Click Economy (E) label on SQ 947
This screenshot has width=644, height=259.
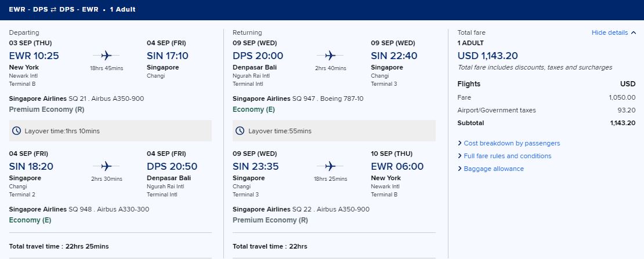pyautogui.click(x=254, y=109)
